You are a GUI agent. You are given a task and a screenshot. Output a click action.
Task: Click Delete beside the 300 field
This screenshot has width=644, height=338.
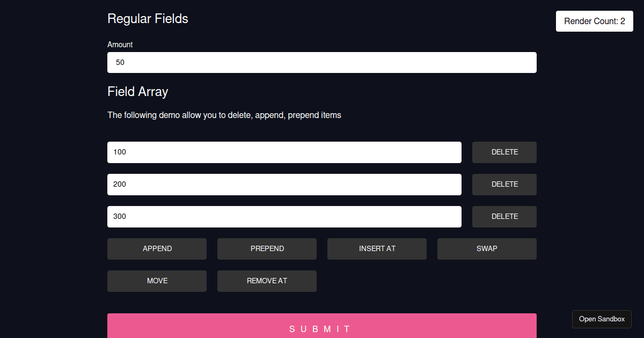pos(504,217)
